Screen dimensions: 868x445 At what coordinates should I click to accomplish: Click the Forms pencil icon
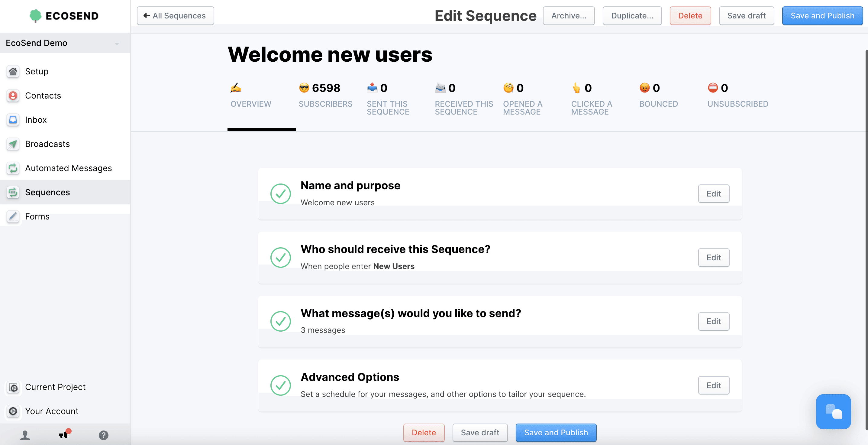[x=13, y=216]
